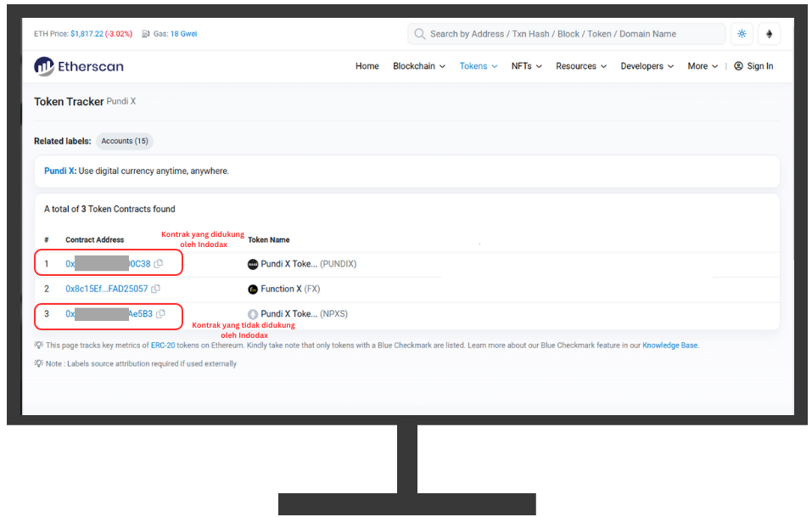Click the NPXS token logo
812x517 pixels.
(253, 314)
